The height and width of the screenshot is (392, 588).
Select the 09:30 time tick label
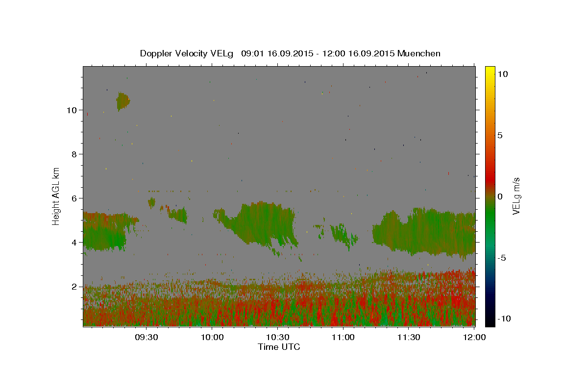[147, 337]
